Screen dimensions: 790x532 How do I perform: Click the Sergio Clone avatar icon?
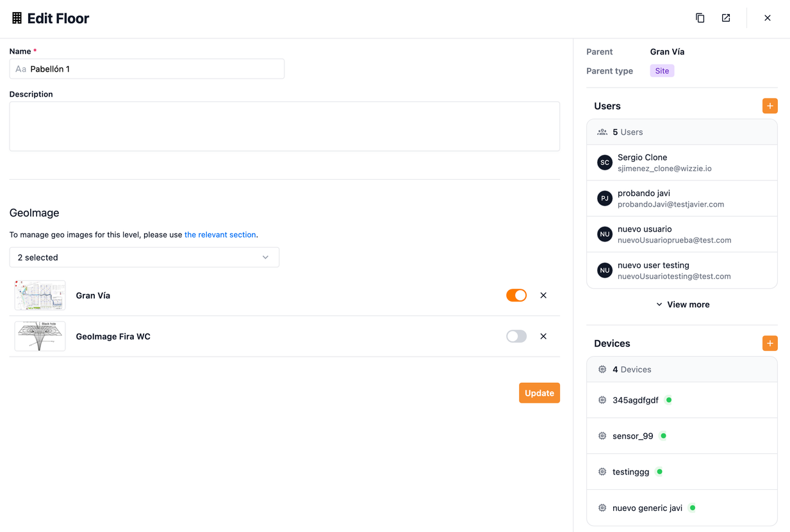[x=604, y=163]
